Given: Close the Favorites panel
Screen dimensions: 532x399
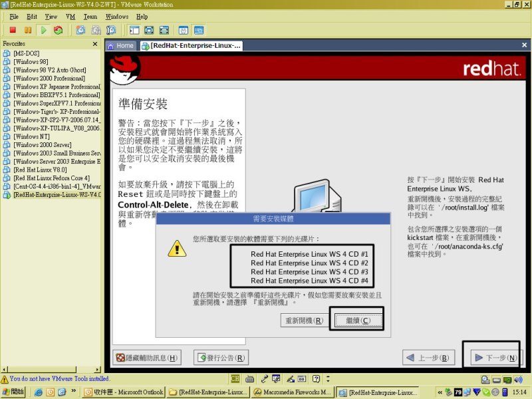Looking at the screenshot, I should coord(95,44).
